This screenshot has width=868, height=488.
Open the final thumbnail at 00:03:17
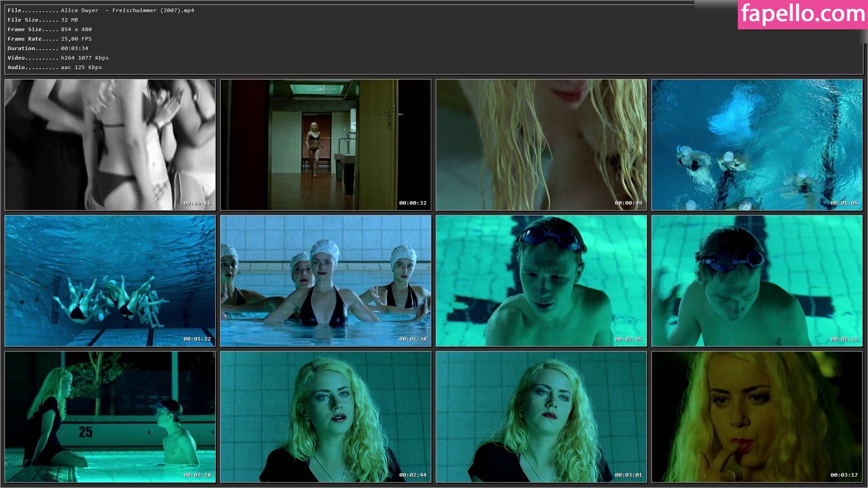coord(757,417)
